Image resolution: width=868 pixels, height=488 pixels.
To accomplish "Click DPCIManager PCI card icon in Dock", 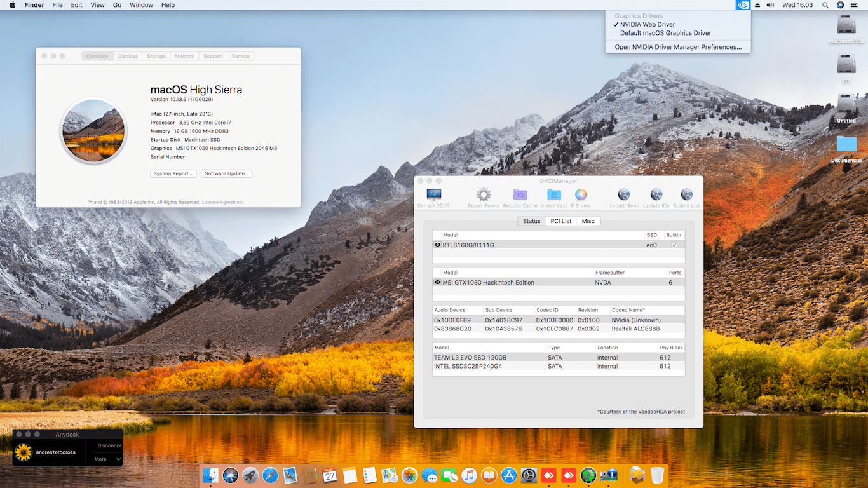I will (609, 475).
